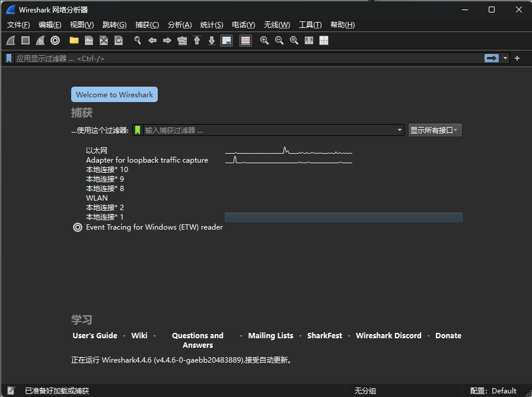Jump to last packet
This screenshot has height=397, width=532.
(212, 41)
